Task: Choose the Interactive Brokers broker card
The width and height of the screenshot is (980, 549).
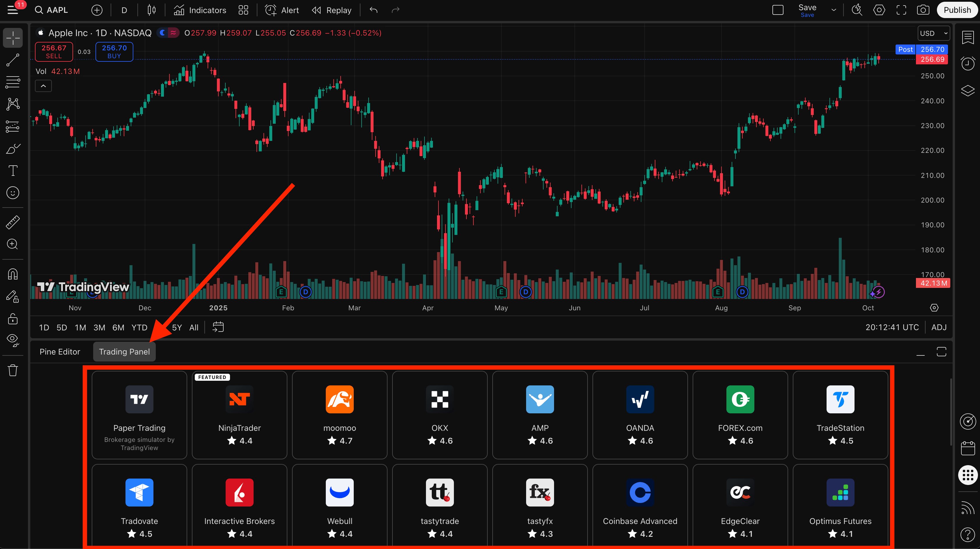Action: [x=239, y=506]
